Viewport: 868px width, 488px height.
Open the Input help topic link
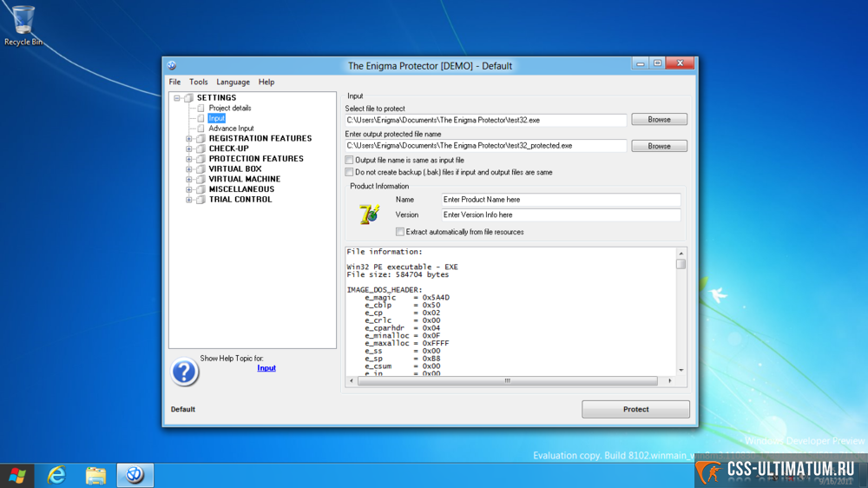266,368
